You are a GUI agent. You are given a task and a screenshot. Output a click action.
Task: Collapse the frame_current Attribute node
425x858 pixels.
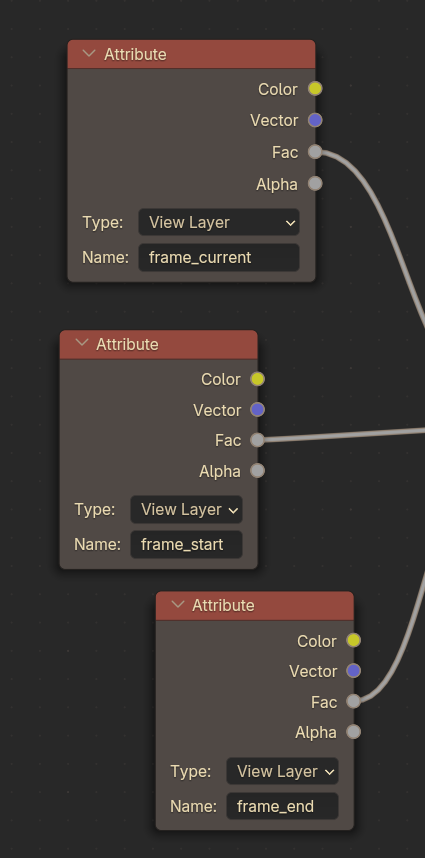(88, 54)
